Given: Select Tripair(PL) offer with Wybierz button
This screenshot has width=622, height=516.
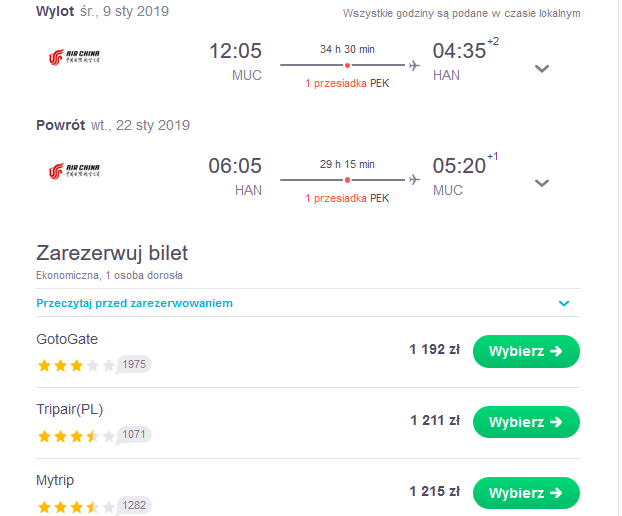Looking at the screenshot, I should (x=526, y=422).
